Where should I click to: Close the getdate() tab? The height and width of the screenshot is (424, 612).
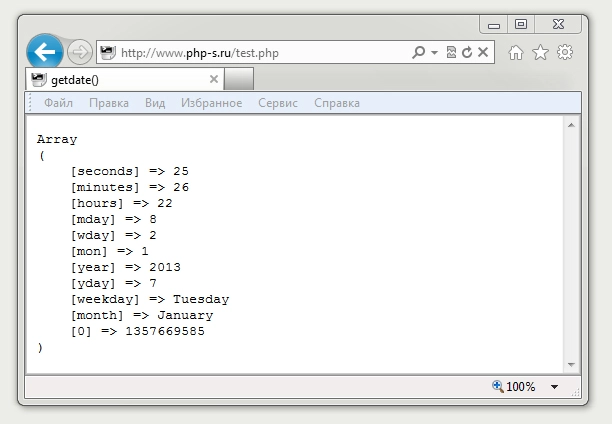tap(213, 79)
